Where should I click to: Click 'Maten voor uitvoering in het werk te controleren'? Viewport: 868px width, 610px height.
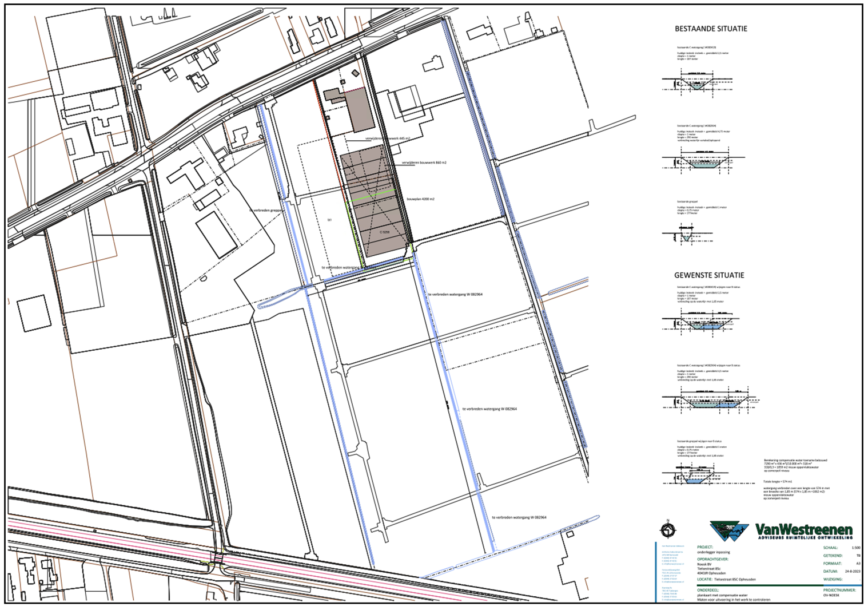733,600
